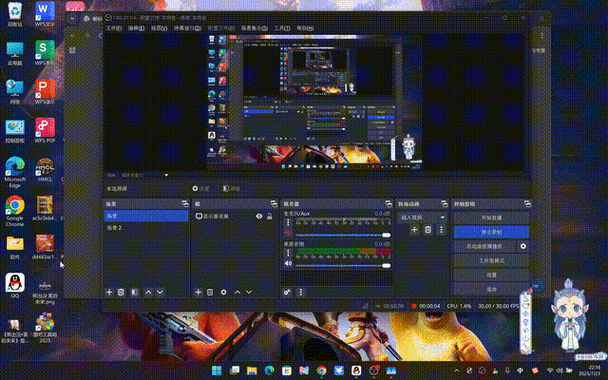Open the Help (帮助) menu in OBS
Image resolution: width=608 pixels, height=380 pixels.
[305, 28]
